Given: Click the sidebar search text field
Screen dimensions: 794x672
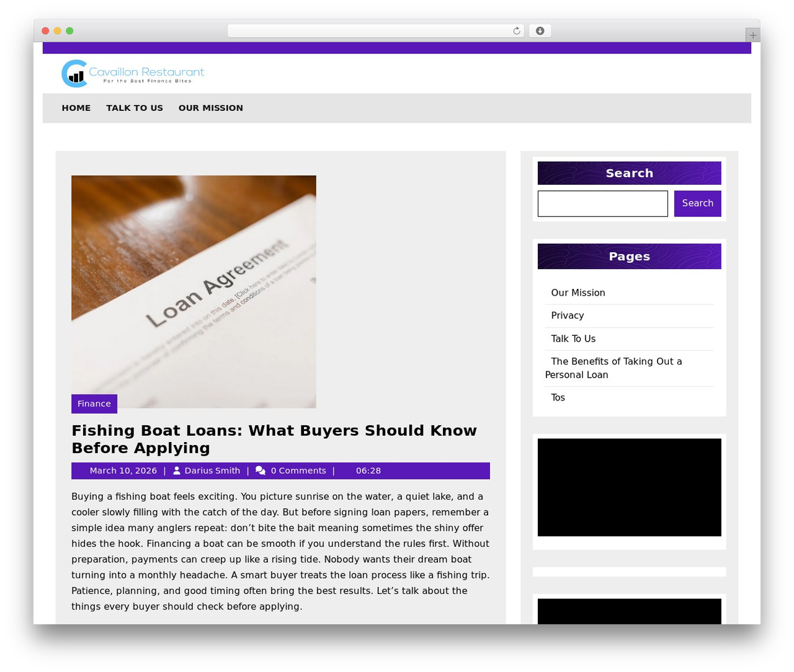Looking at the screenshot, I should point(603,203).
